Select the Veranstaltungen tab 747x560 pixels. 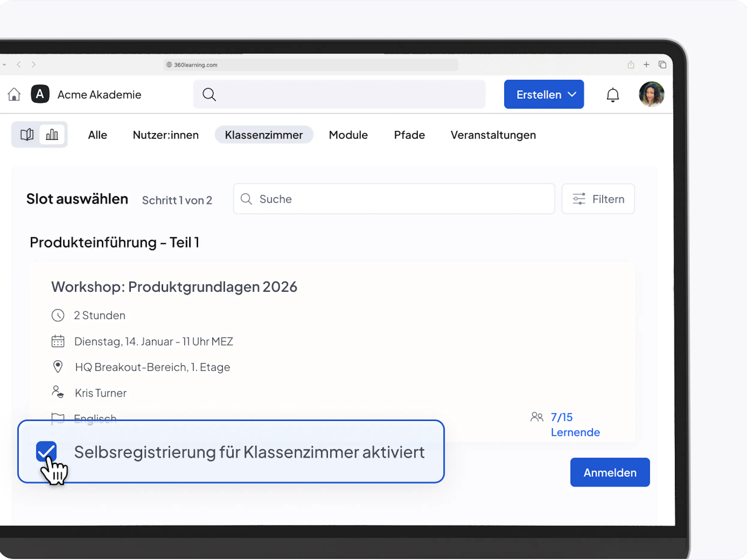[x=493, y=135]
